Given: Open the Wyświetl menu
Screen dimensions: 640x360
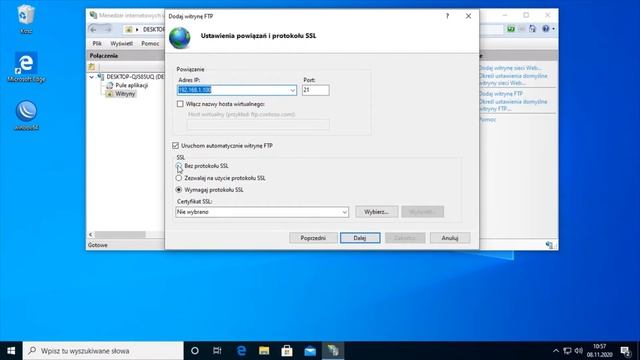Looking at the screenshot, I should click(x=121, y=43).
